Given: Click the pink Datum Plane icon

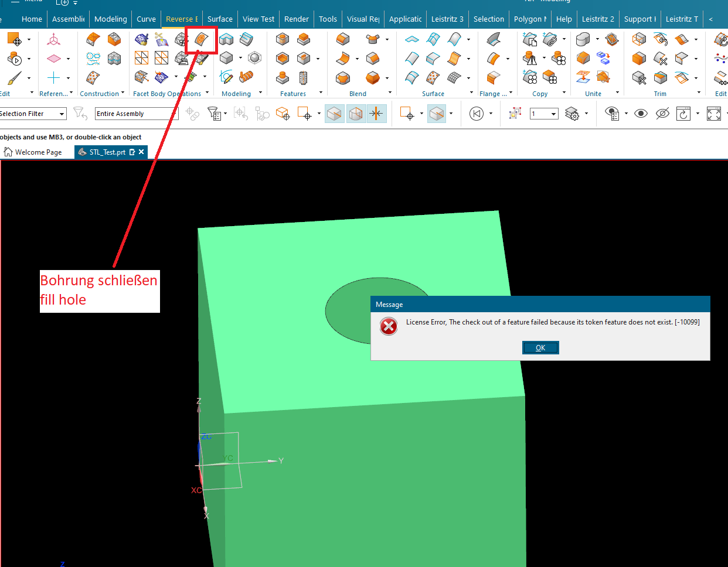Looking at the screenshot, I should (53, 59).
